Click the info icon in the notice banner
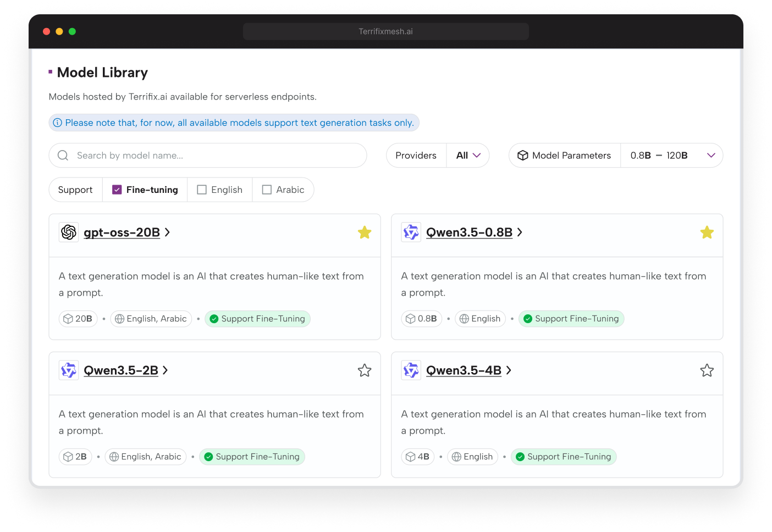Viewport: 772px width, 532px height. pos(57,123)
